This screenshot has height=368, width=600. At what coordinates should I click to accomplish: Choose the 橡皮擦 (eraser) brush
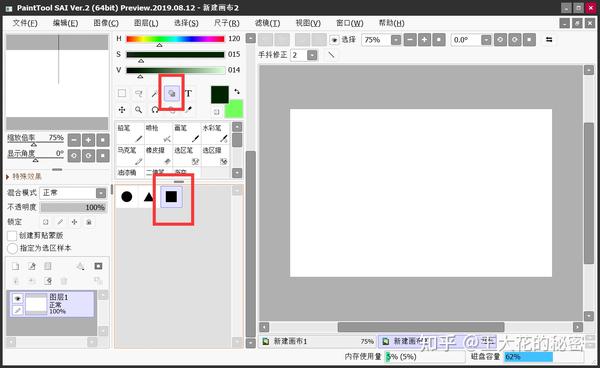158,155
